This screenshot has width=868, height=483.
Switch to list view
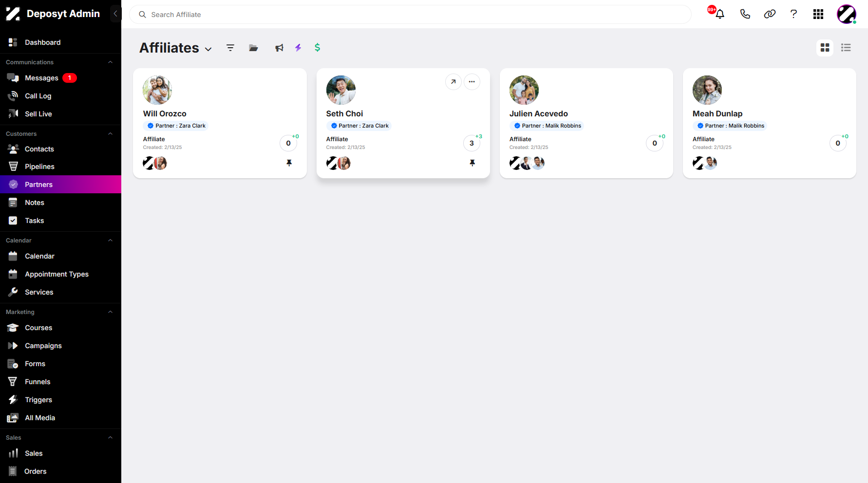click(x=846, y=48)
